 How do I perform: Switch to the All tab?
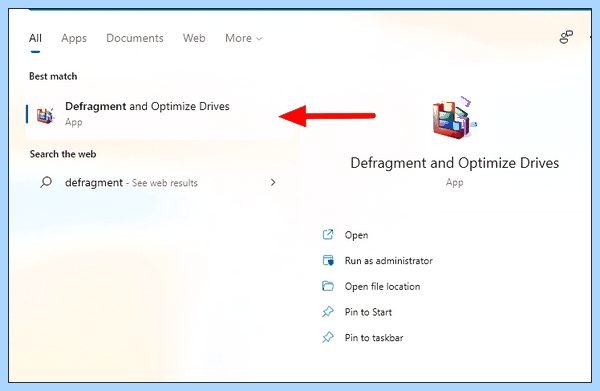35,38
